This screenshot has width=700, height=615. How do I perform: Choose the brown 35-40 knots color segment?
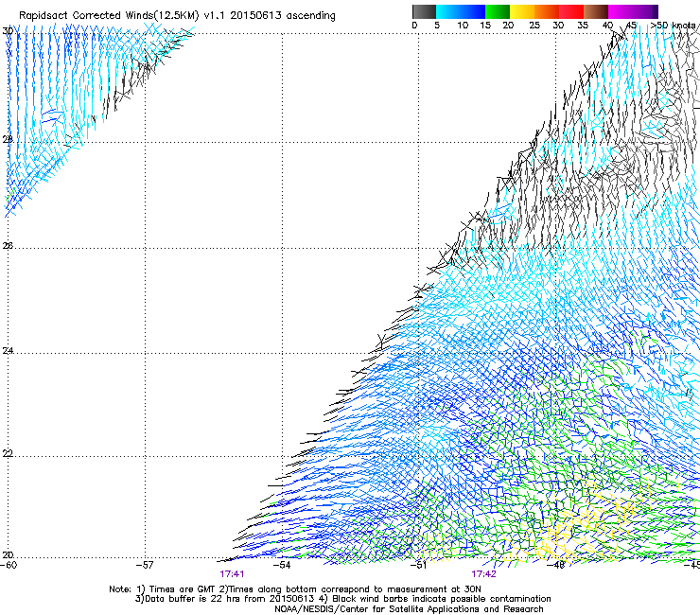[596, 11]
